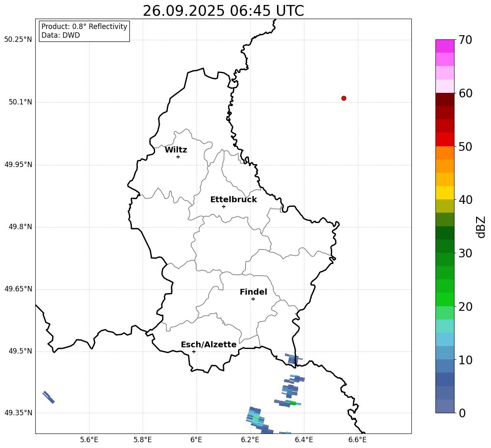
Task: Click the 49.8°N latitude label
Action: pos(20,227)
